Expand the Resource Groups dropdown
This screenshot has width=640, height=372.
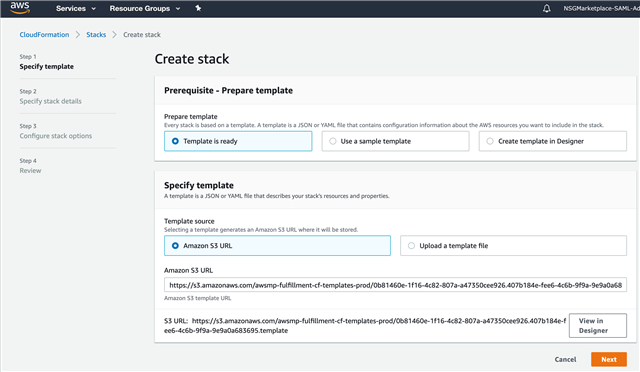[x=144, y=8]
